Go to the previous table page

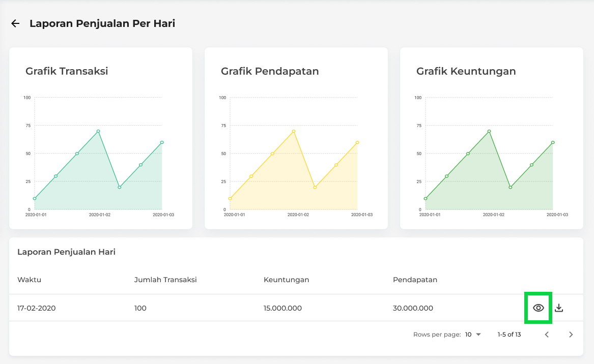547,335
